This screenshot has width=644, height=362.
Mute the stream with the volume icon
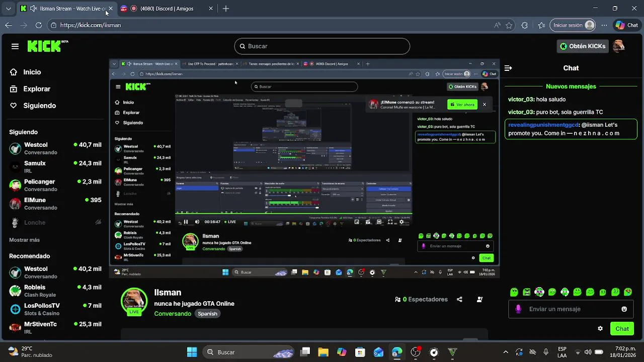(x=197, y=222)
